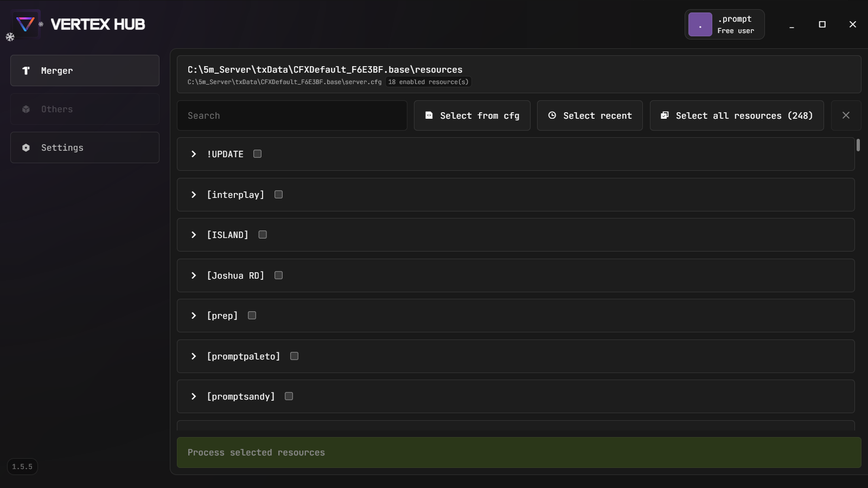This screenshot has width=868, height=488.
Task: Expand the [Joshua RD] resource group
Action: point(194,275)
